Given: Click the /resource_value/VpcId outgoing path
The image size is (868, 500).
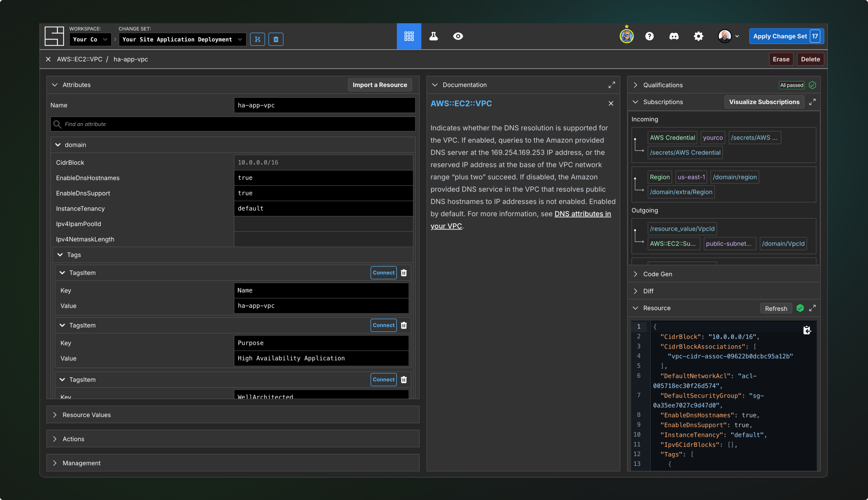Looking at the screenshot, I should point(682,229).
